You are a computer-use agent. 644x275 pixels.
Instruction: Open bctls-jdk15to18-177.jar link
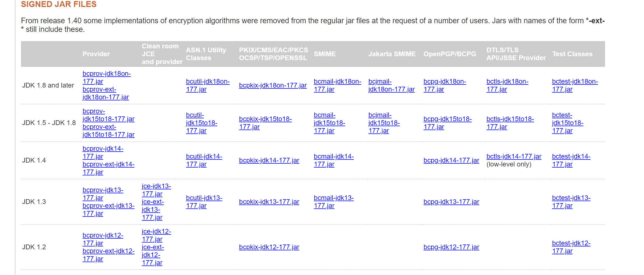pos(510,123)
